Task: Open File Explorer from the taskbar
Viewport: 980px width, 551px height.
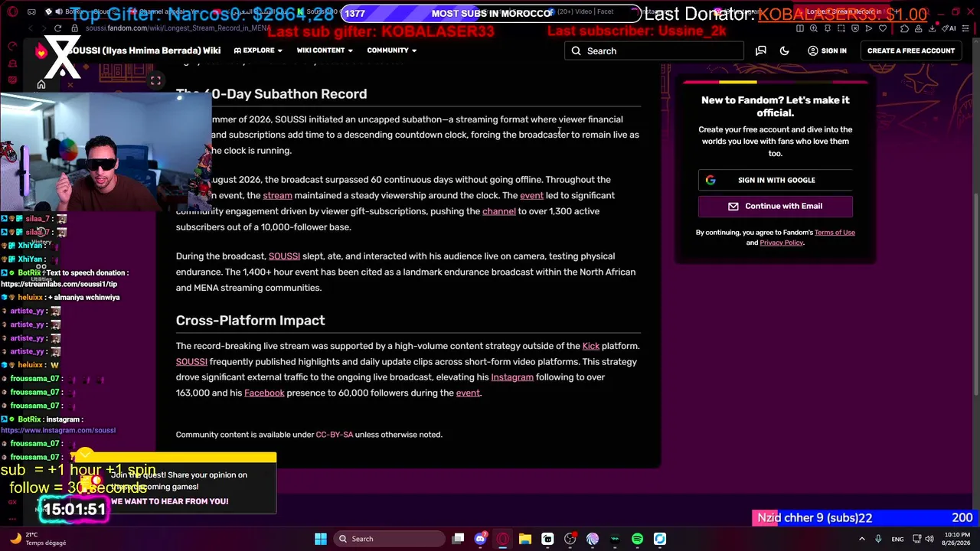Action: tap(525, 539)
